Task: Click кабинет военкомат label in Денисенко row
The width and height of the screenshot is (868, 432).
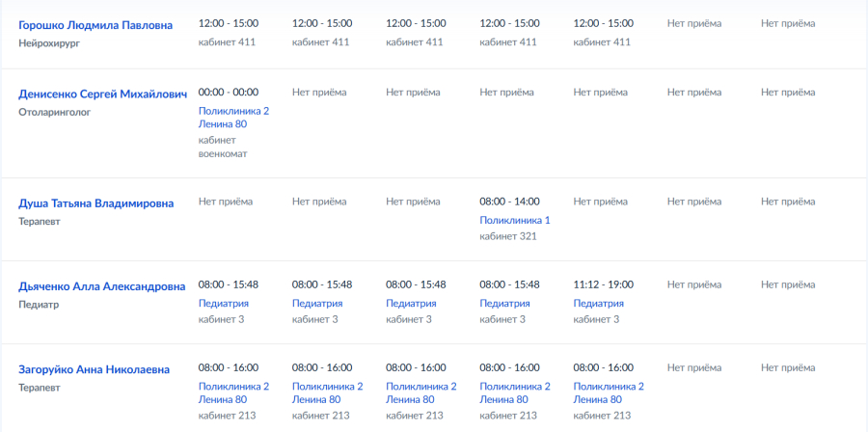Action: pos(223,147)
